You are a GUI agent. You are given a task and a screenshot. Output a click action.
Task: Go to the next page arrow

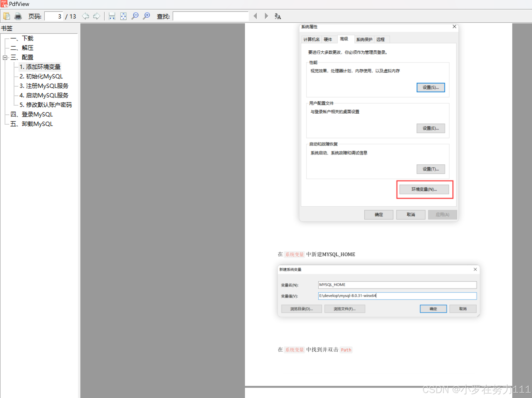click(x=97, y=16)
